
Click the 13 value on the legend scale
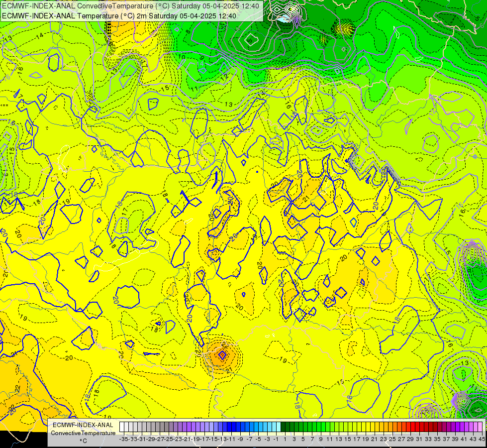pos(339,439)
